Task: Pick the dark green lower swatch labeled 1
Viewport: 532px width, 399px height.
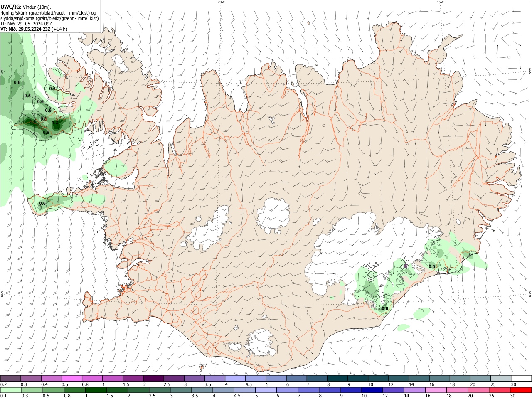Action: coord(96,390)
